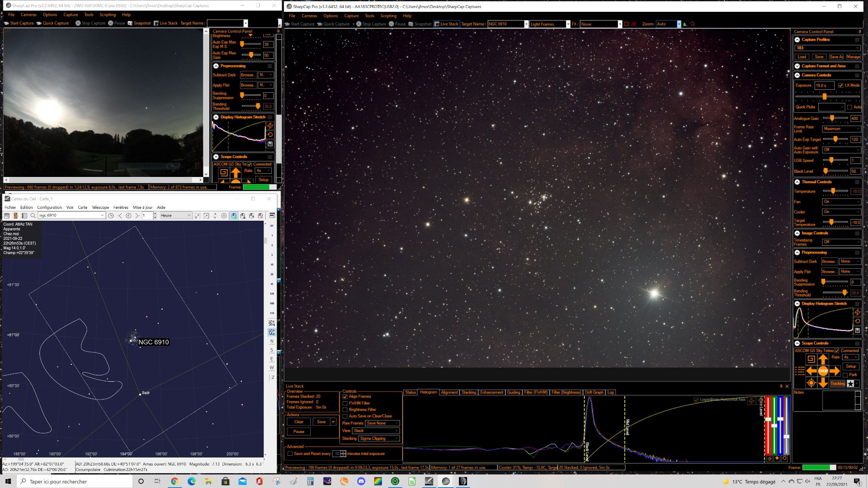
Task: Open the Cameras menu in left SharpCap window
Action: [x=28, y=15]
